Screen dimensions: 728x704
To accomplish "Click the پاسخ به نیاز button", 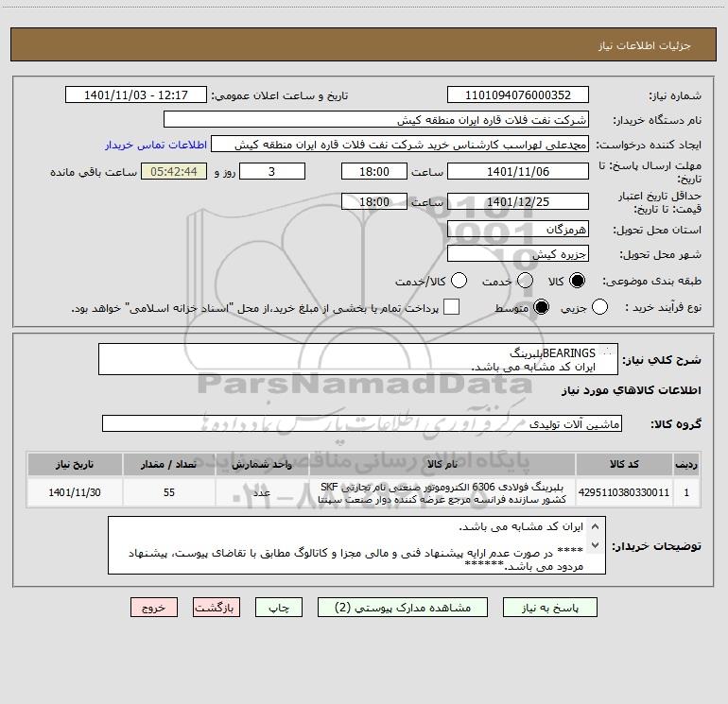I will point(550,608).
